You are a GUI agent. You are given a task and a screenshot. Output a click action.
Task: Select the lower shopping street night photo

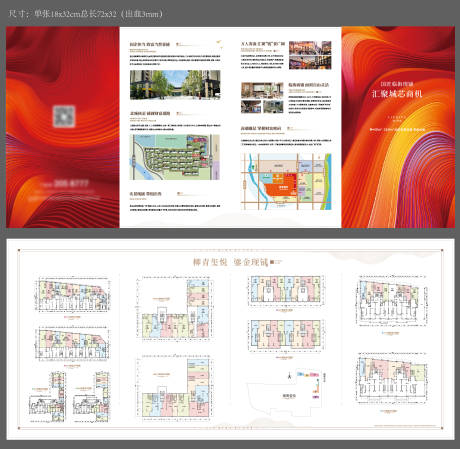click(310, 62)
